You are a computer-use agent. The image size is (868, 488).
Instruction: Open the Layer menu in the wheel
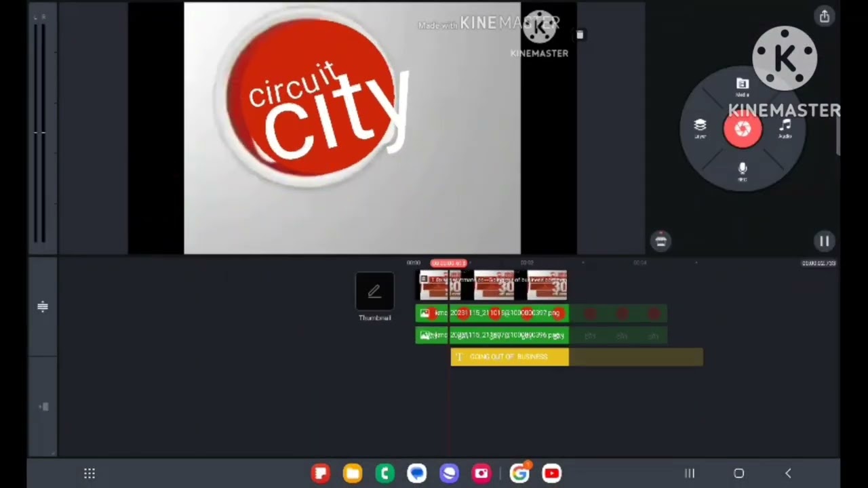(700, 128)
